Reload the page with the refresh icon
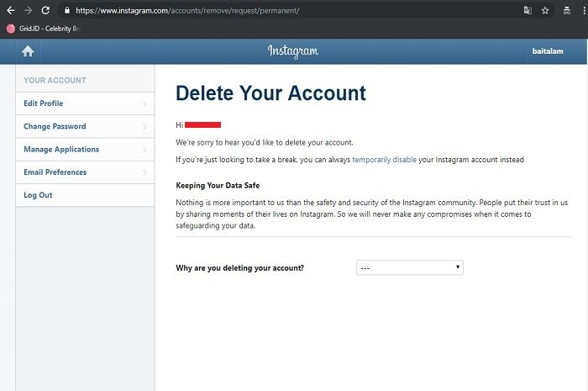588x391 pixels. click(x=45, y=11)
